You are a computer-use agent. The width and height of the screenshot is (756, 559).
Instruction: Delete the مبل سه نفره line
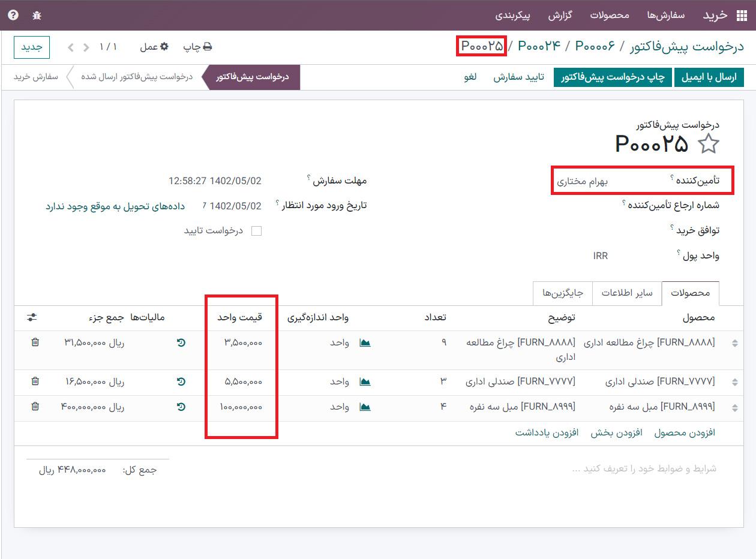[35, 407]
